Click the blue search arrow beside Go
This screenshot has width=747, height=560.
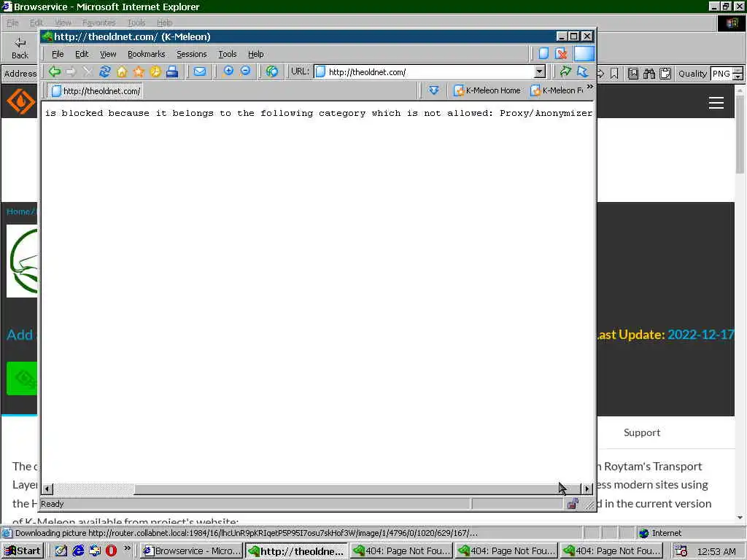click(x=583, y=72)
